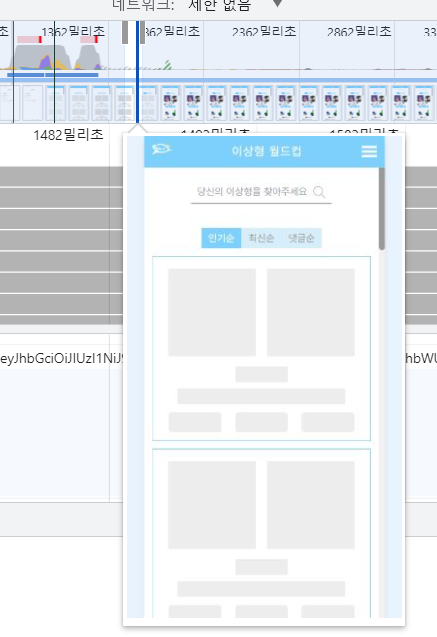
Task: Click the first red long-task marker
Action: click(40, 39)
